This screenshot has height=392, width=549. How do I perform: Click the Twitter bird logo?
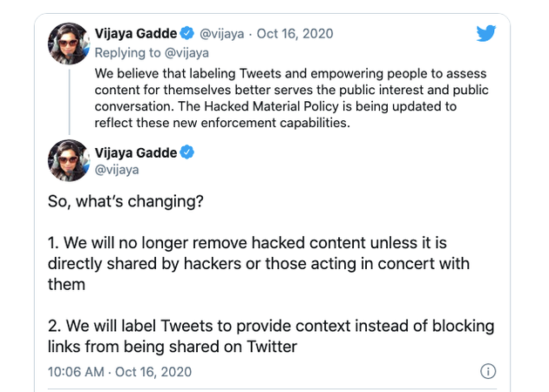487,34
